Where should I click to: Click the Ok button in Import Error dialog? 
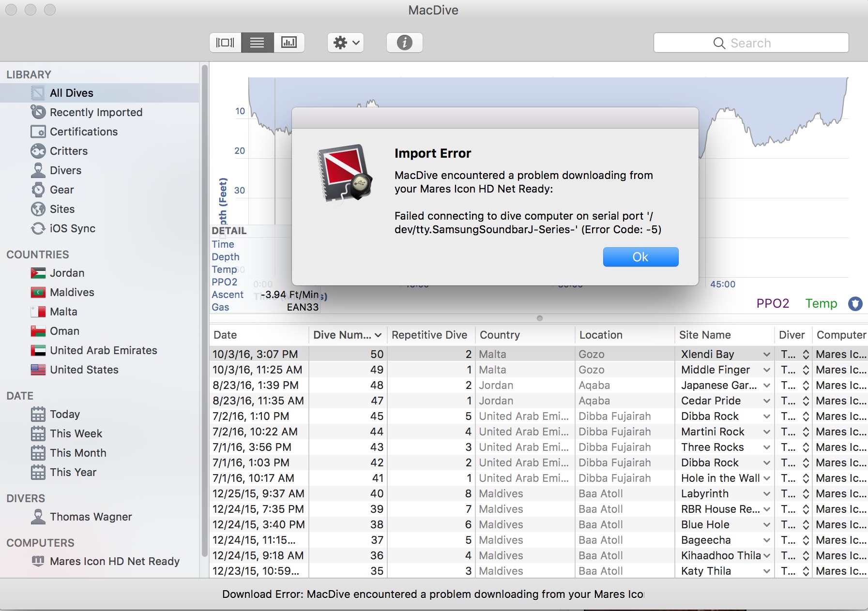click(640, 257)
